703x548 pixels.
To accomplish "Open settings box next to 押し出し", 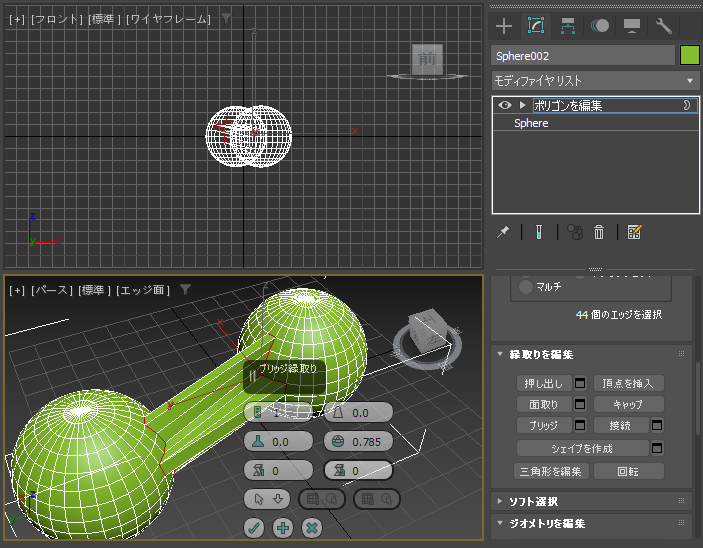I will (580, 383).
